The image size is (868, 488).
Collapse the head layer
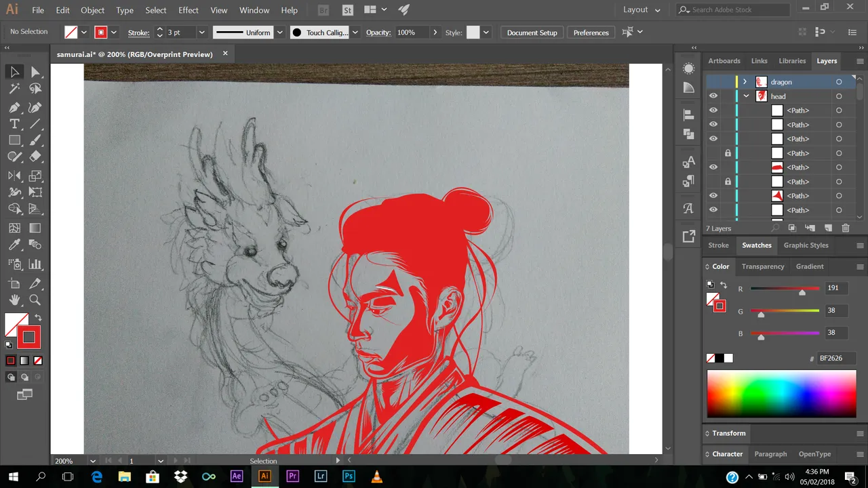(746, 96)
